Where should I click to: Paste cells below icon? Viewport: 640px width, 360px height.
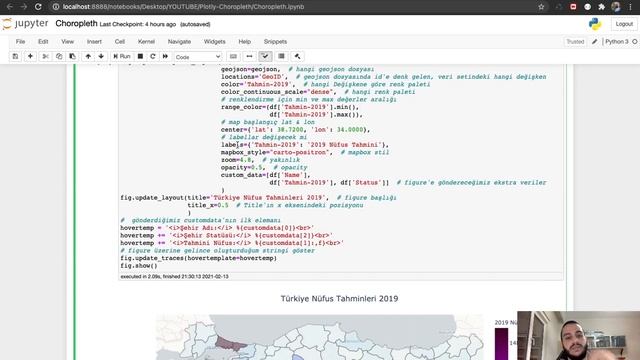[x=72, y=56]
